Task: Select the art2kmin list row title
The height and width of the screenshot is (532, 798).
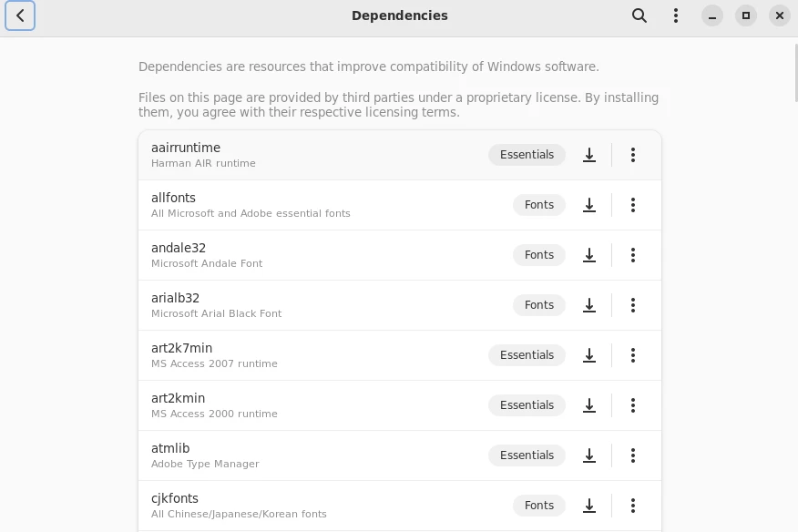Action: tap(178, 398)
